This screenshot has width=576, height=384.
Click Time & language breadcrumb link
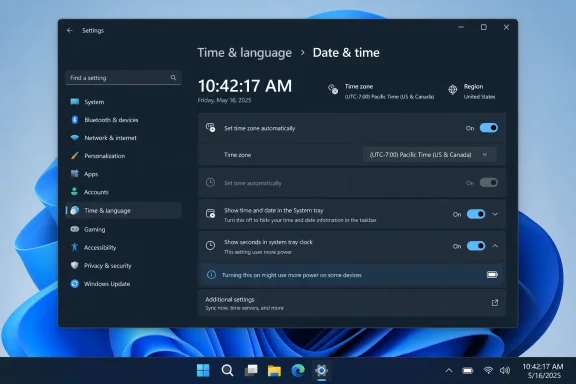point(245,53)
